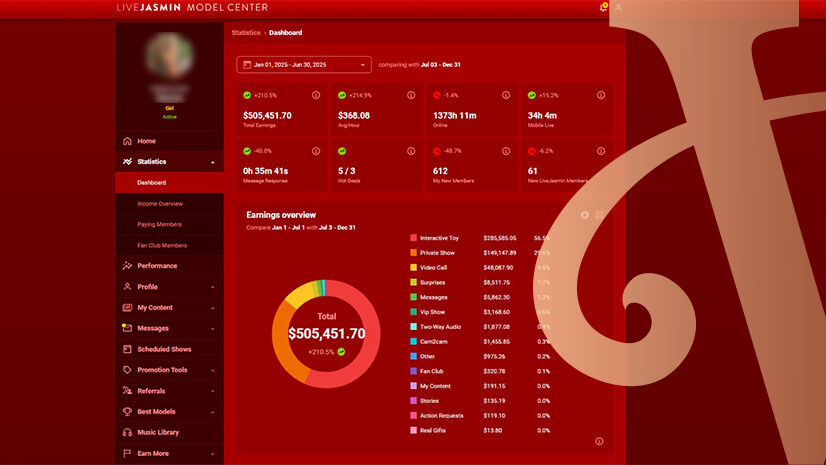Click info icon on My New Members card

click(x=506, y=151)
